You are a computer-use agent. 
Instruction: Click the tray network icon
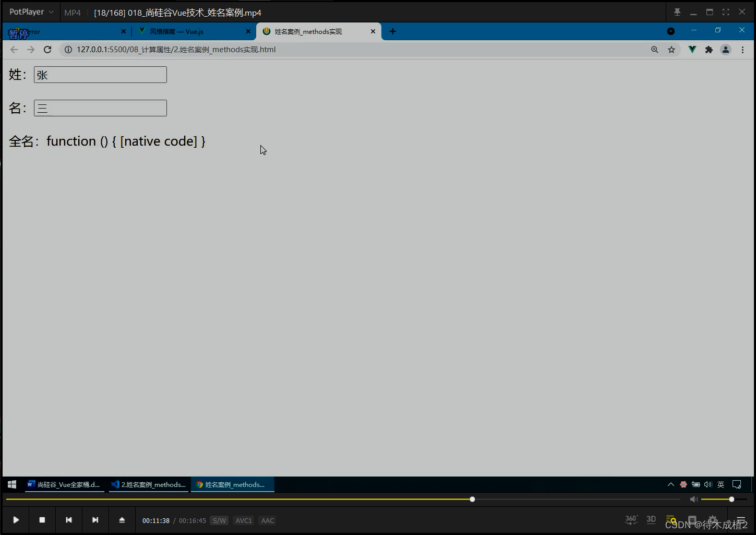click(x=696, y=484)
